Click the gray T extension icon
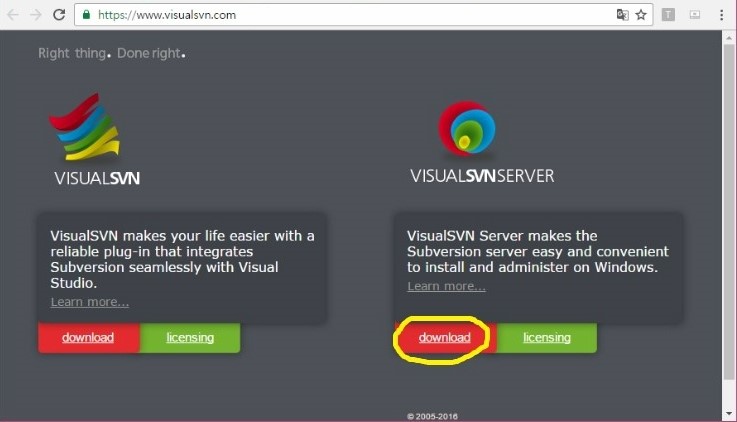Screen dimensions: 737x422 click(x=668, y=15)
